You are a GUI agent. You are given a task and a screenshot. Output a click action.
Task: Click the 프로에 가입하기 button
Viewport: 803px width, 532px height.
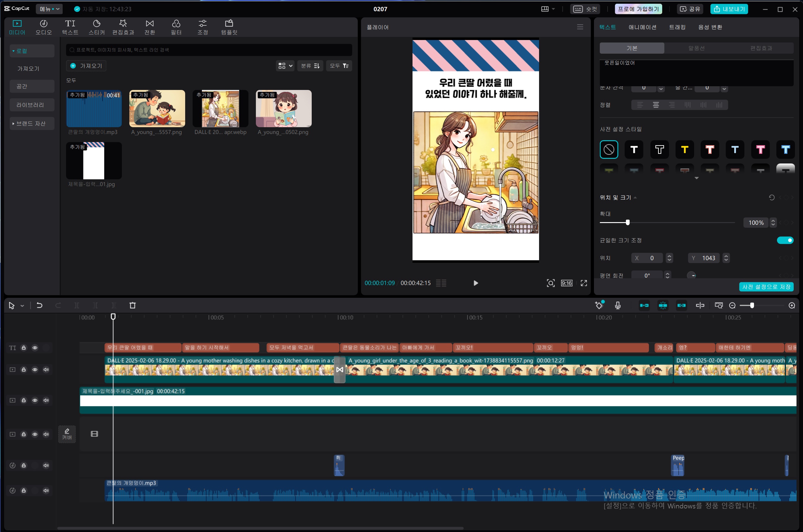click(x=638, y=9)
